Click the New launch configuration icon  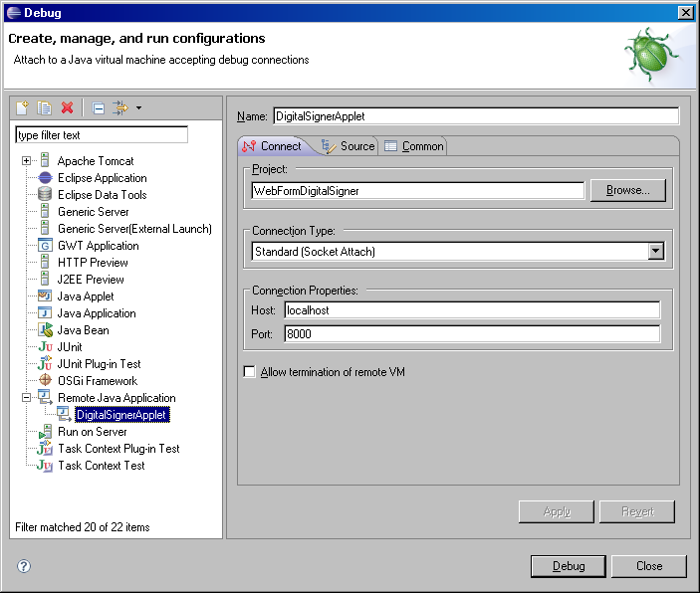click(22, 108)
